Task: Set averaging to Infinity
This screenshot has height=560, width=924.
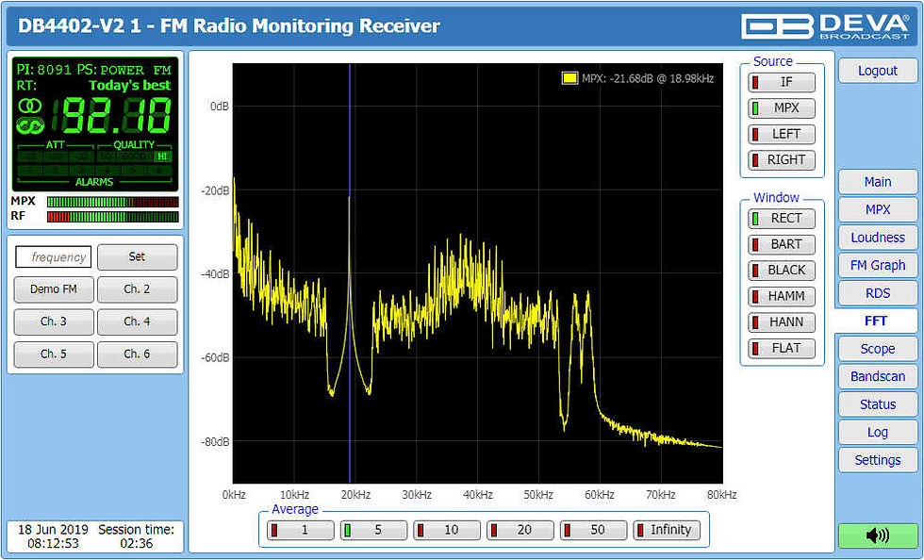Action: tap(667, 530)
